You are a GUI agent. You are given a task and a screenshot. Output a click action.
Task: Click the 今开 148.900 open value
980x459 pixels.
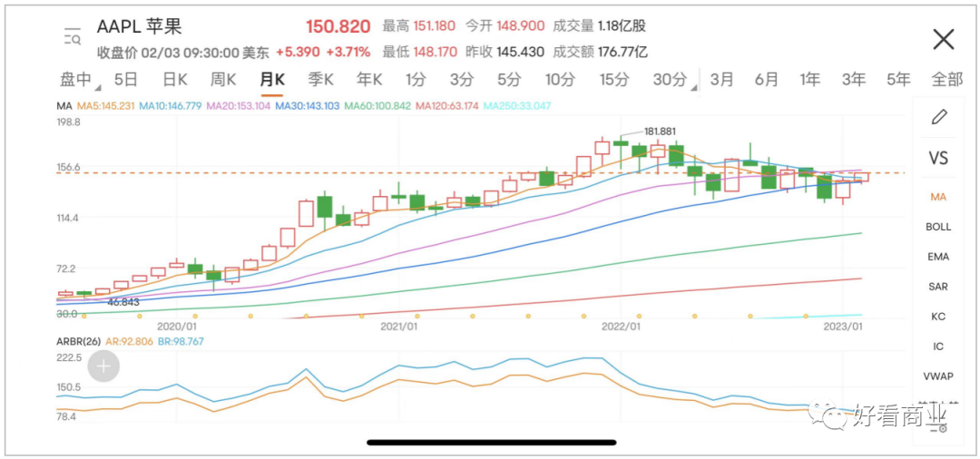coord(505,26)
